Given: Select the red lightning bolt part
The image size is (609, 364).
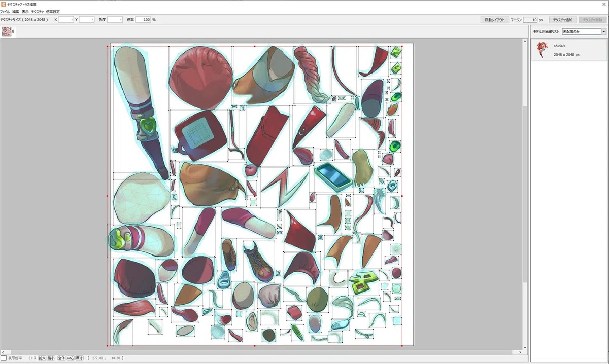Looking at the screenshot, I should point(284,187).
